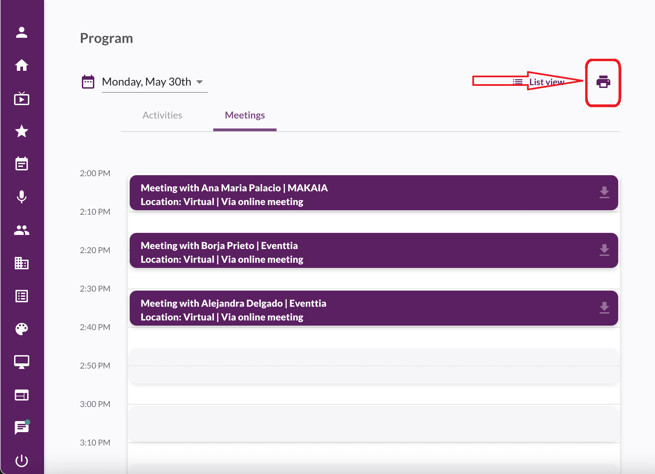Viewport: 655px width, 474px height.
Task: Switch to the Activities tab
Action: click(162, 115)
